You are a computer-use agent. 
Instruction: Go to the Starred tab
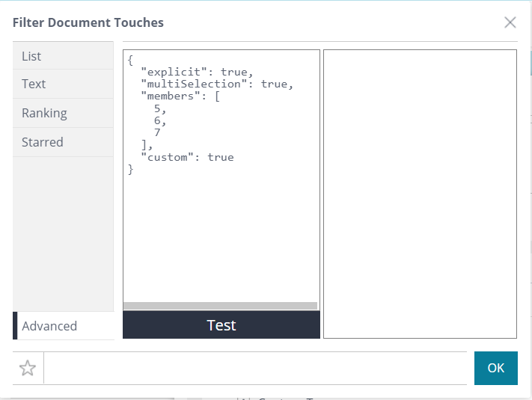63,142
